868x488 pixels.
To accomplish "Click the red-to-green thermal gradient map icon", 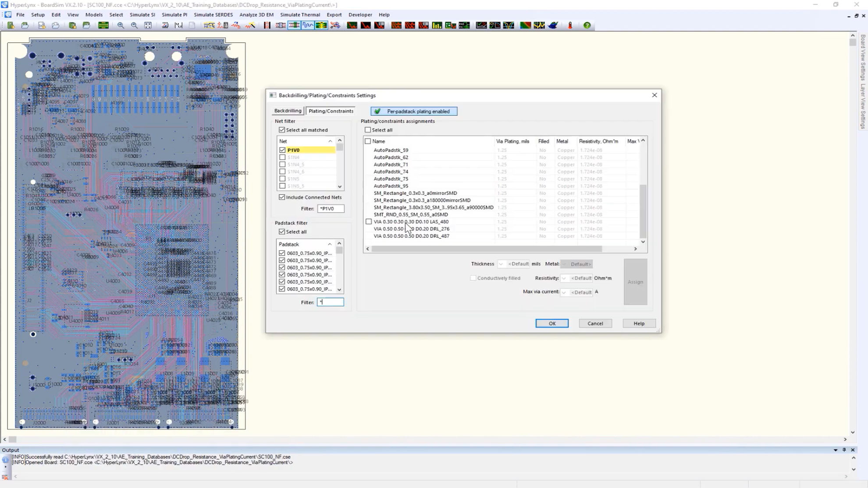I will (x=525, y=25).
